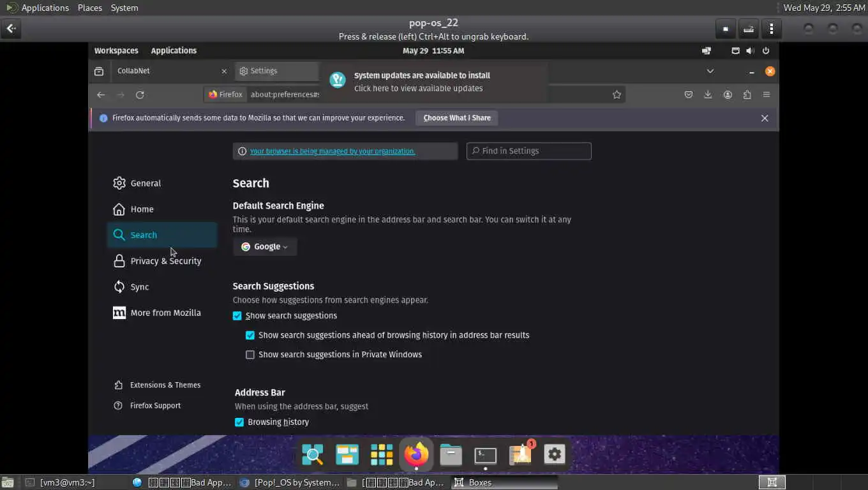Click system updates available notification
This screenshot has height=490, width=868.
(x=434, y=82)
